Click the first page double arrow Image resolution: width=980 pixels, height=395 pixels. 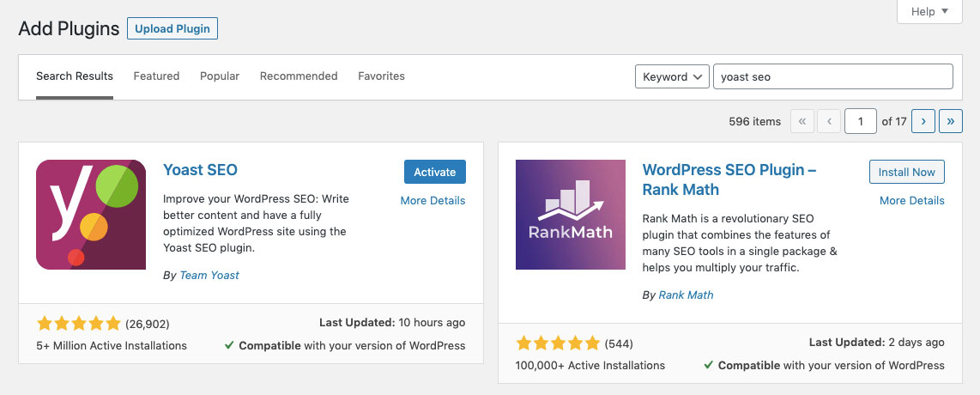[802, 121]
